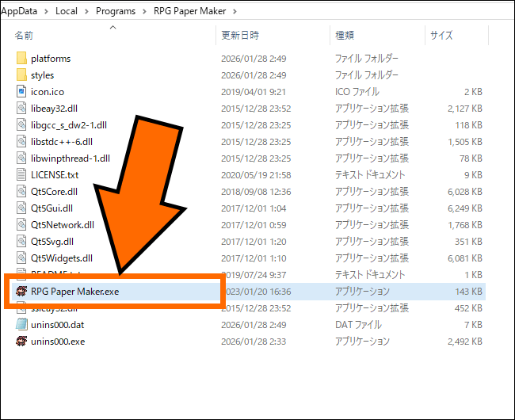This screenshot has height=420, width=515.
Task: Click the Qt5Core.dll file icon
Action: click(21, 192)
